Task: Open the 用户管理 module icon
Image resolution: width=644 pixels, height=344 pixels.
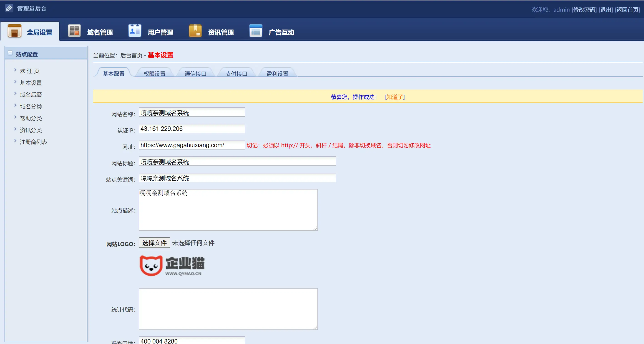Action: tap(134, 30)
